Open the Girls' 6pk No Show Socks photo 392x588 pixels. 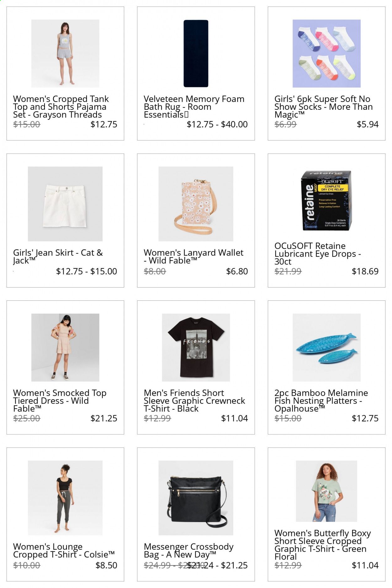pos(326,53)
